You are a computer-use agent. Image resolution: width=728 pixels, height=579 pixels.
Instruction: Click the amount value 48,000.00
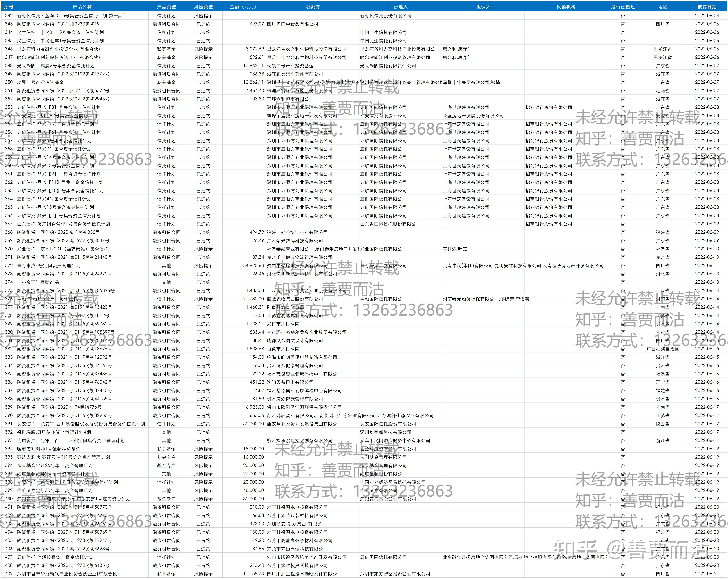(x=253, y=490)
